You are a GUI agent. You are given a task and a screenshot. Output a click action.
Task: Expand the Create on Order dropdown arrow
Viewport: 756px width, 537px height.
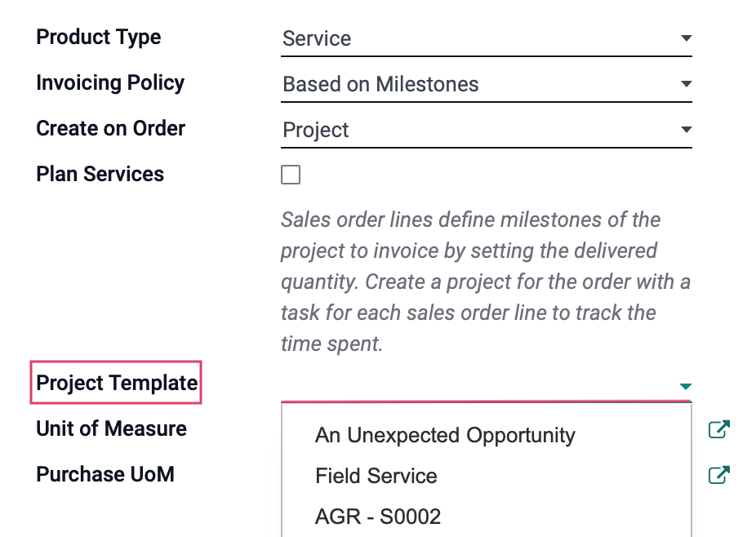point(686,129)
